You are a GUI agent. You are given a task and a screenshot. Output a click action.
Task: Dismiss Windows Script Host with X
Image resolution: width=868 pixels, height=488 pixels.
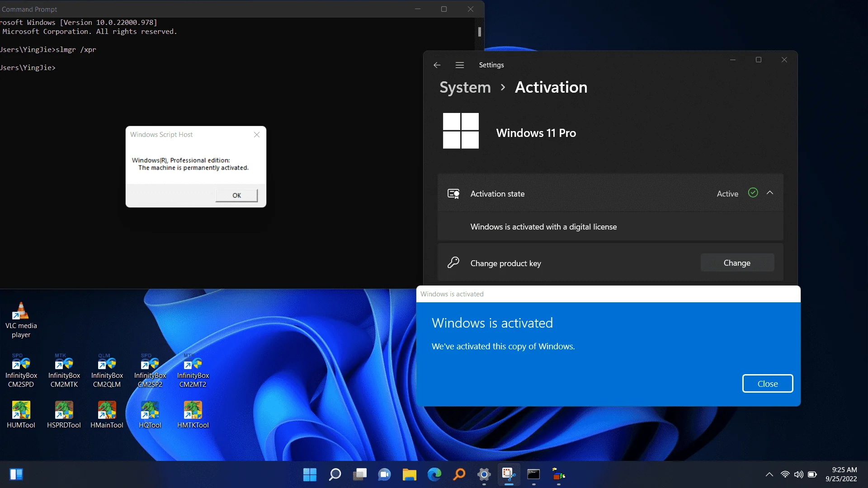257,135
